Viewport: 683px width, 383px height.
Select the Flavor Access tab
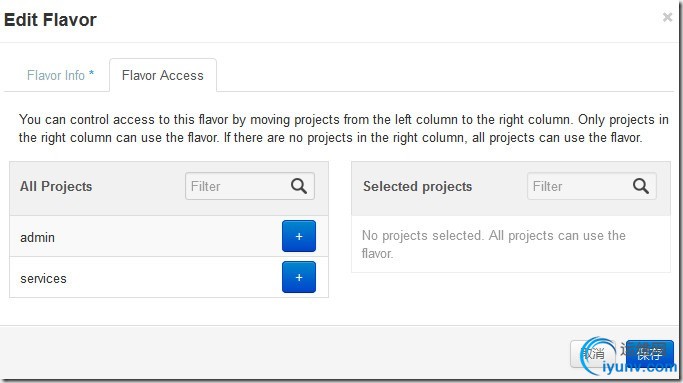click(x=162, y=75)
